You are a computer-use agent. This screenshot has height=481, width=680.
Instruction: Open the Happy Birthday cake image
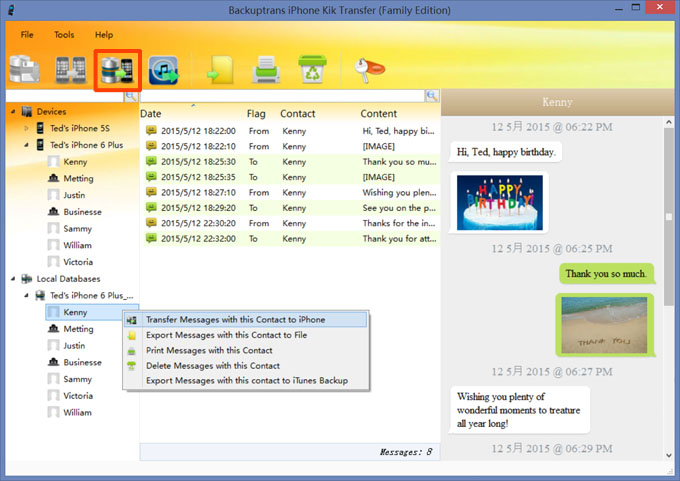(500, 203)
